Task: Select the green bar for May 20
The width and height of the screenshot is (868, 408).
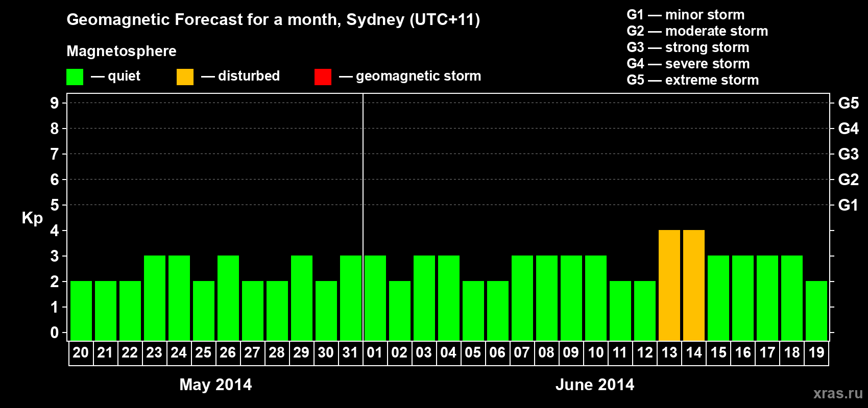Action: point(81,311)
